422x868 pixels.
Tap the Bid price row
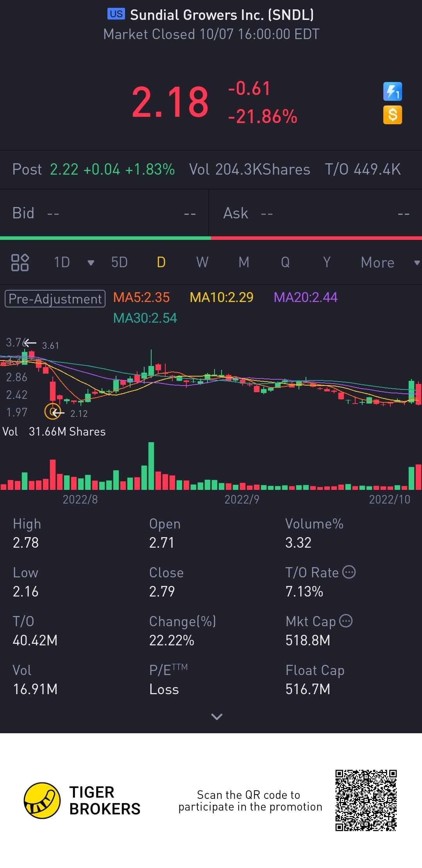point(104,213)
